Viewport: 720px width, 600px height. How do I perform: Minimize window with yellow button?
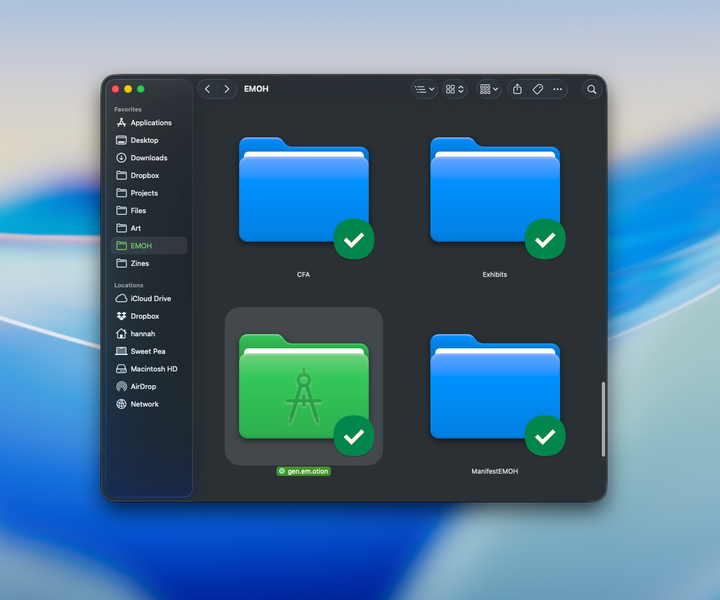coord(128,89)
